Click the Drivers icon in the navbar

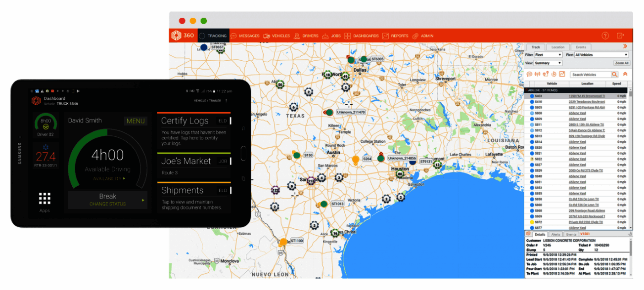point(297,35)
